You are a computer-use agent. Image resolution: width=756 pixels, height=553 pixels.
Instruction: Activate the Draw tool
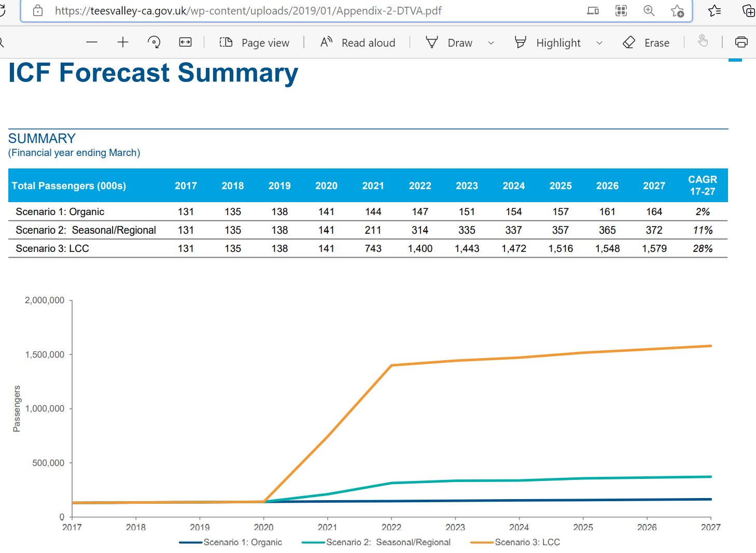pyautogui.click(x=449, y=42)
